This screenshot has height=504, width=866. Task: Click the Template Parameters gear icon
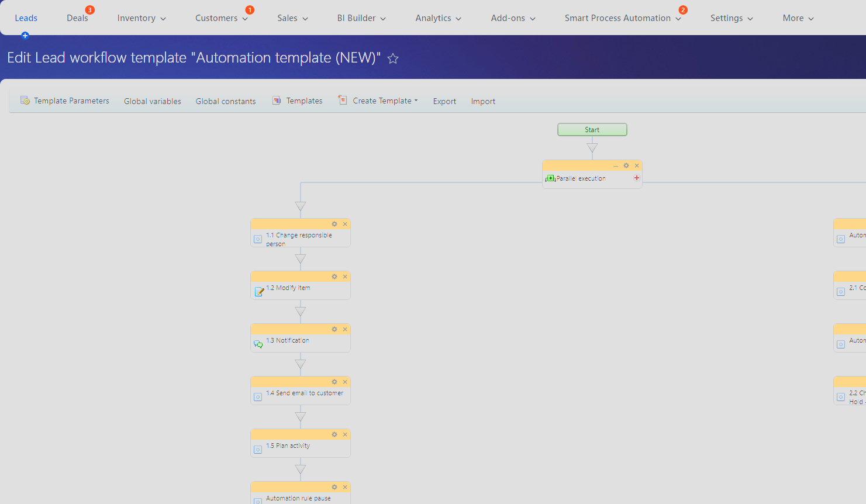(x=25, y=100)
